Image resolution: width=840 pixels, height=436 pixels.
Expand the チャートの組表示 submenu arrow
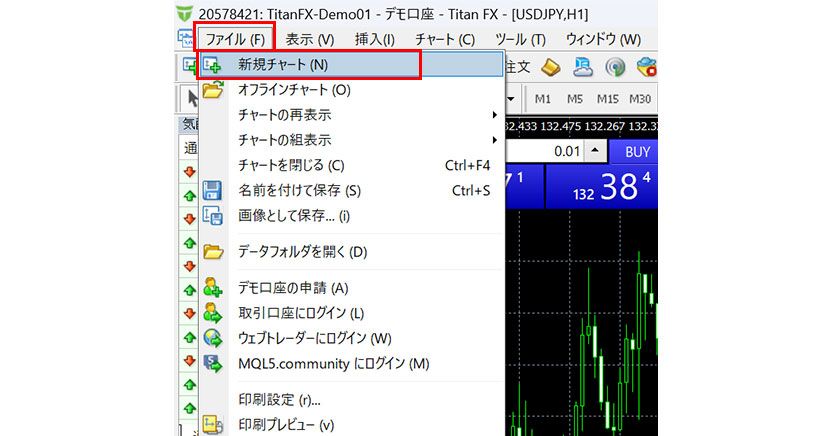[494, 140]
